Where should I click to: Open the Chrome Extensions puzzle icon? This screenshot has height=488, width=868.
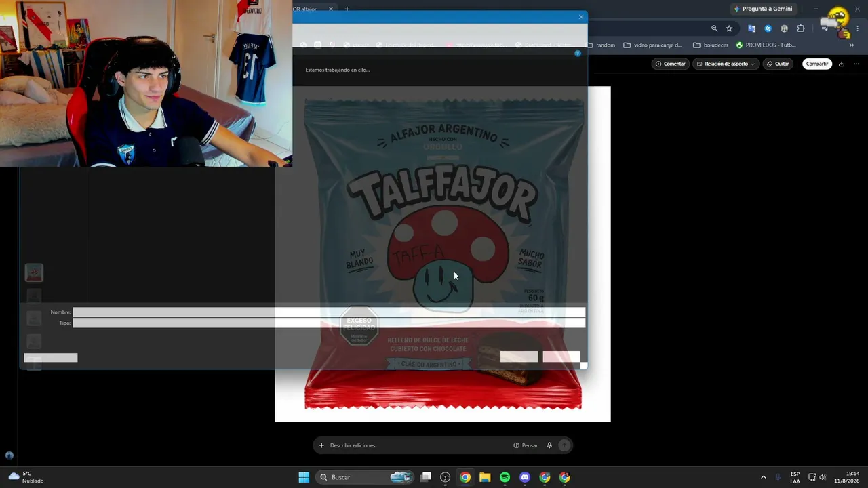click(x=801, y=28)
